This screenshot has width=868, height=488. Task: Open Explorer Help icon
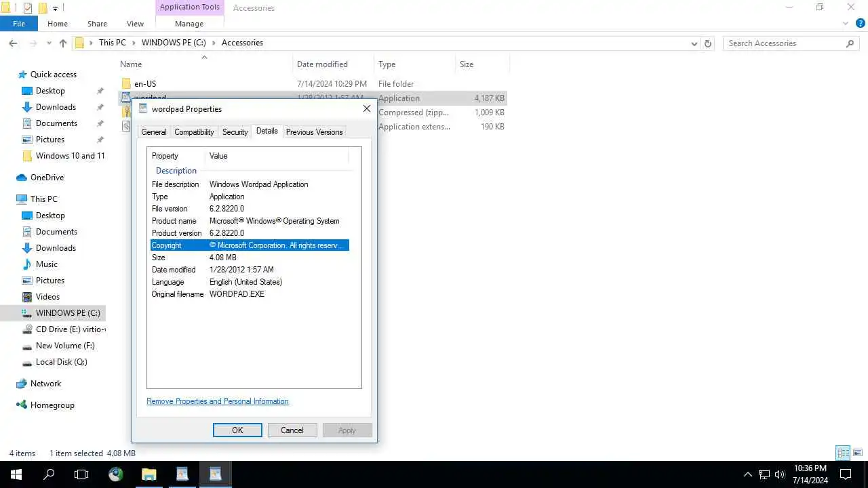(x=859, y=23)
